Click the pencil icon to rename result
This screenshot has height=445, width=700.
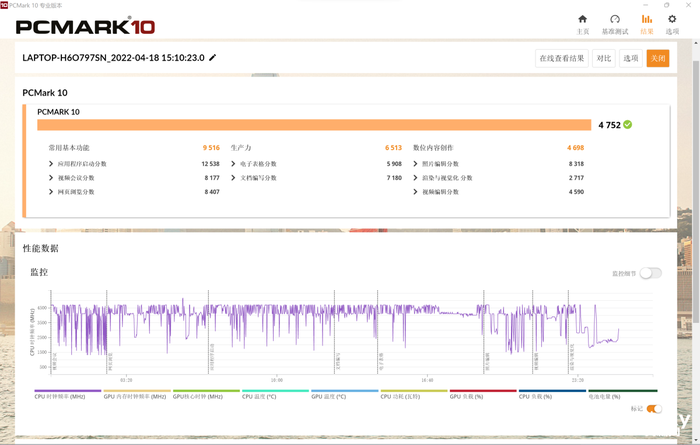213,58
